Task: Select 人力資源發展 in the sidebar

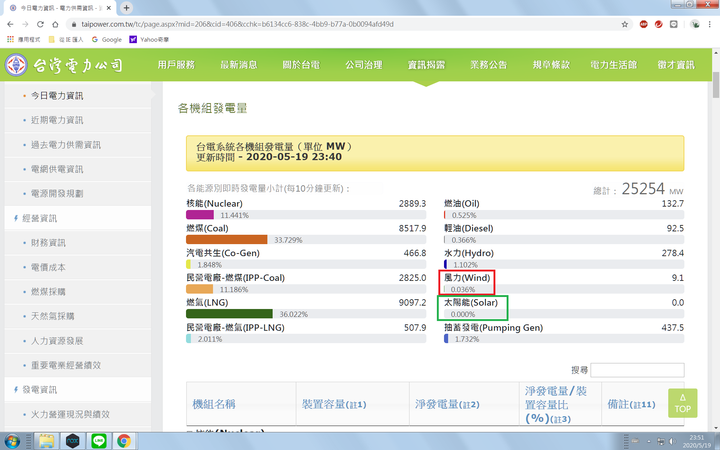Action: (x=57, y=341)
